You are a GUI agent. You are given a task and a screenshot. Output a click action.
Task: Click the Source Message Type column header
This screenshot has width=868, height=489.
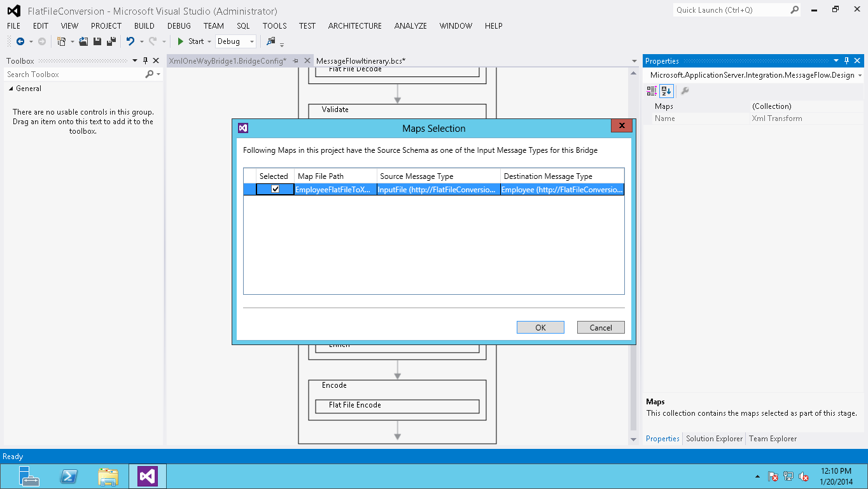point(438,176)
